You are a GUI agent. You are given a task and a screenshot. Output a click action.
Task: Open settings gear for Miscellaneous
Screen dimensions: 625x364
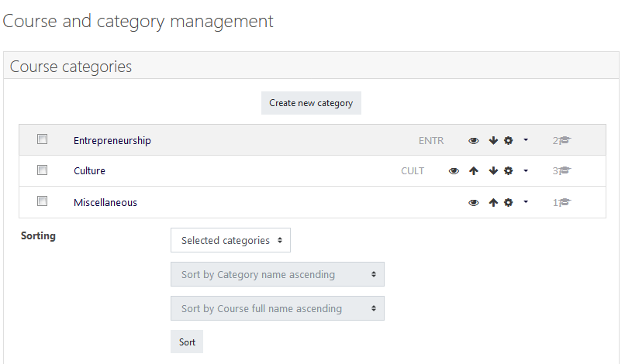[508, 203]
